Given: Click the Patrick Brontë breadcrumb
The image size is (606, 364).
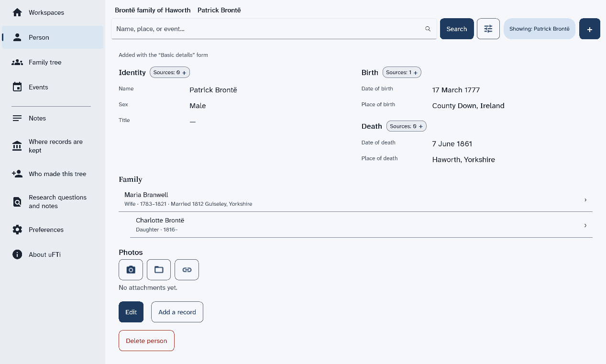Looking at the screenshot, I should (x=219, y=10).
